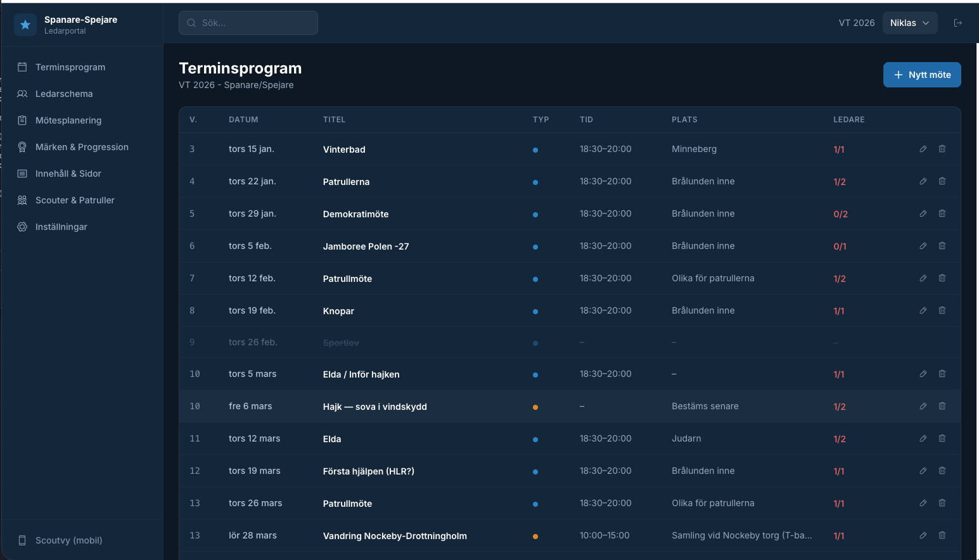Click the 0/2 leader count for Demokratimöte
This screenshot has width=979, height=560.
tap(840, 214)
